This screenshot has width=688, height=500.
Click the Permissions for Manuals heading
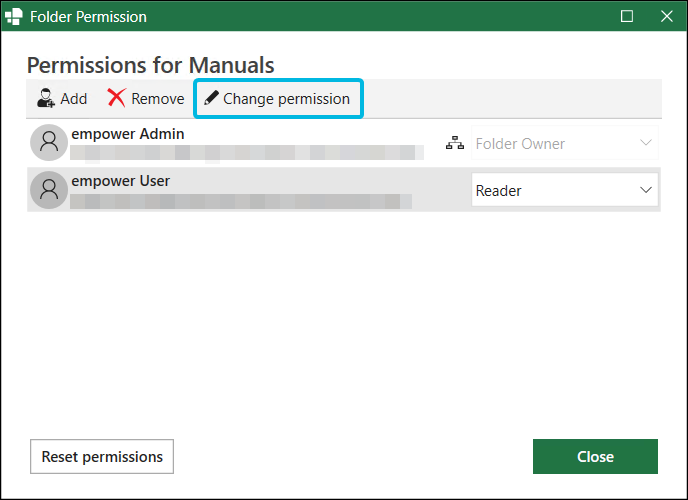[150, 65]
